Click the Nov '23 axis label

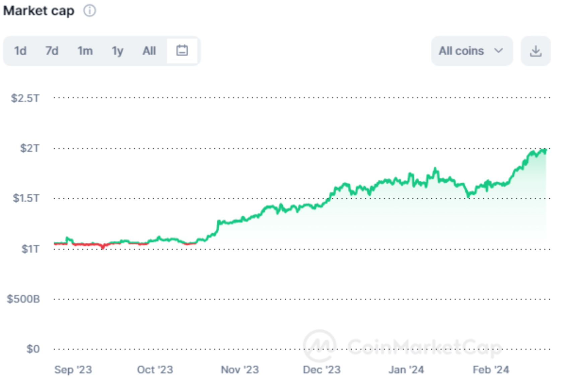tap(239, 370)
